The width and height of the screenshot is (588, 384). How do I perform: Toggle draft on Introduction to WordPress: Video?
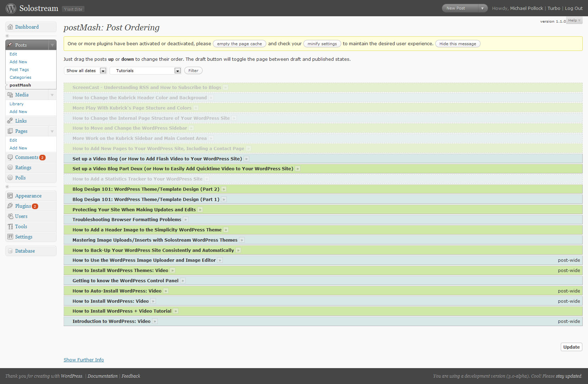(x=155, y=321)
